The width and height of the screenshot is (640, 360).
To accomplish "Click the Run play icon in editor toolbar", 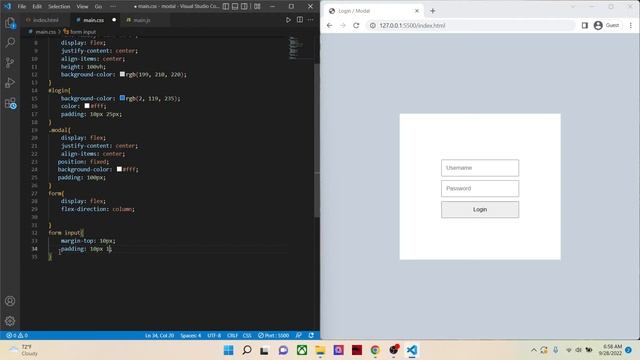I will [288, 20].
